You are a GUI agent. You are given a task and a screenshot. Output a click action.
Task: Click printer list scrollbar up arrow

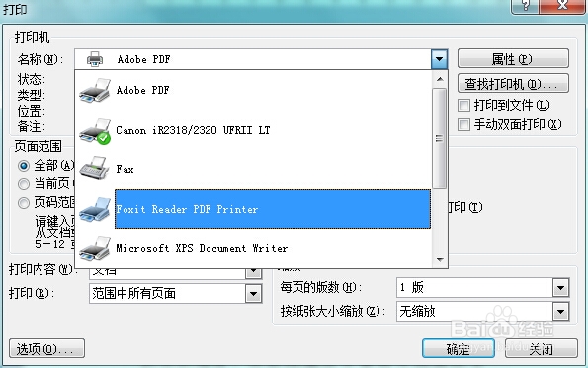click(440, 79)
